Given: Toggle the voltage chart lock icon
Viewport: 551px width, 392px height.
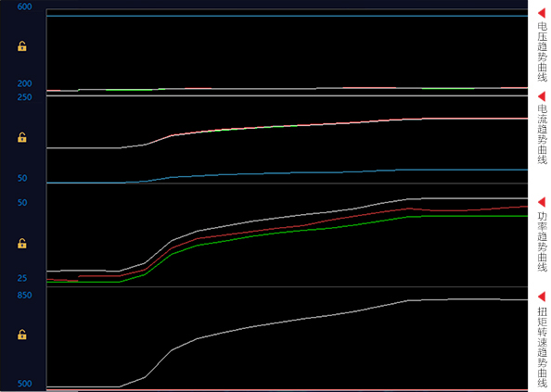Looking at the screenshot, I should [x=21, y=46].
